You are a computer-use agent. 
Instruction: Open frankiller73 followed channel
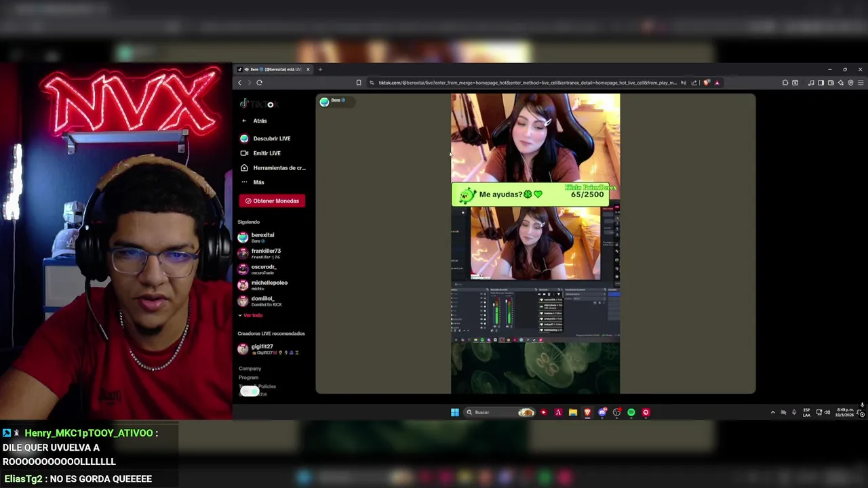[260, 253]
